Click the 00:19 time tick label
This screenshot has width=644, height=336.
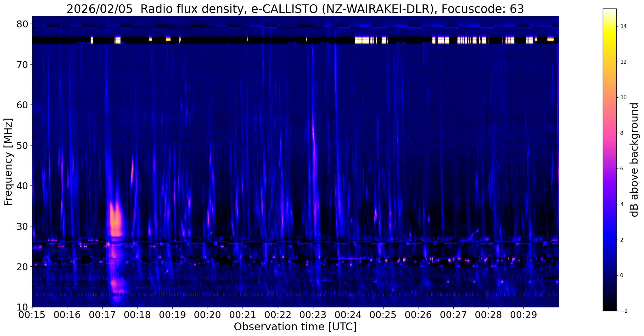click(172, 315)
